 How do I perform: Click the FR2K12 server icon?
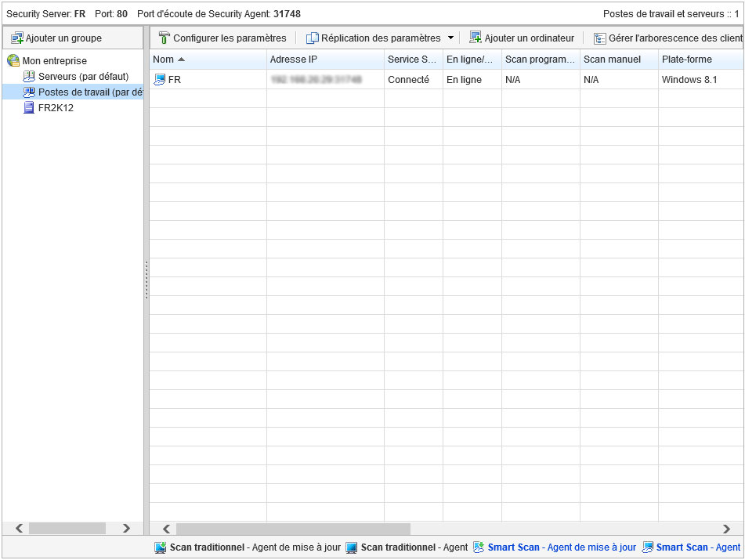pos(29,108)
